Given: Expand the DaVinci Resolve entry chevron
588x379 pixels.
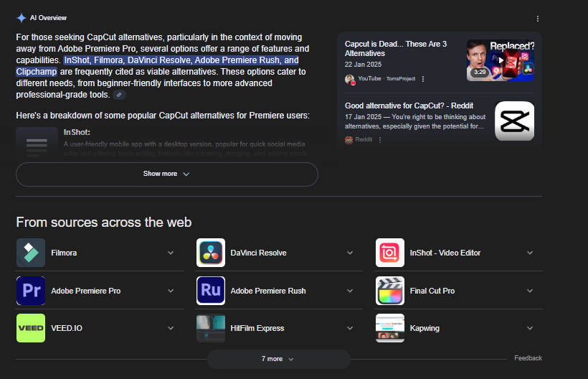Looking at the screenshot, I should tap(350, 253).
